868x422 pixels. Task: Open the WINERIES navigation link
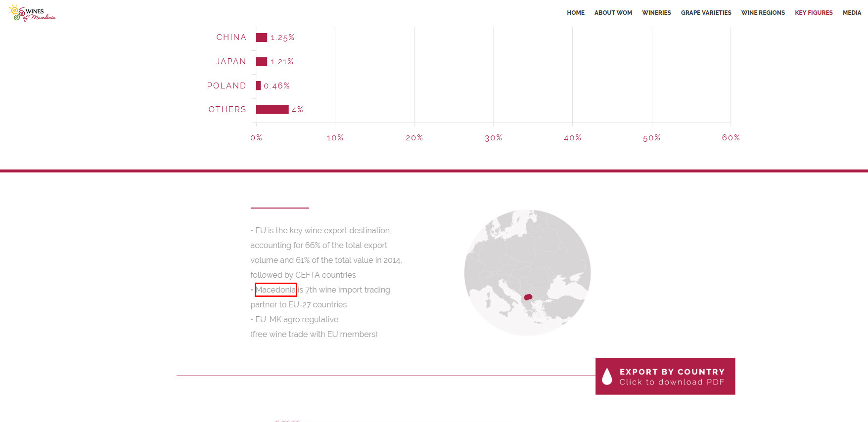[656, 13]
